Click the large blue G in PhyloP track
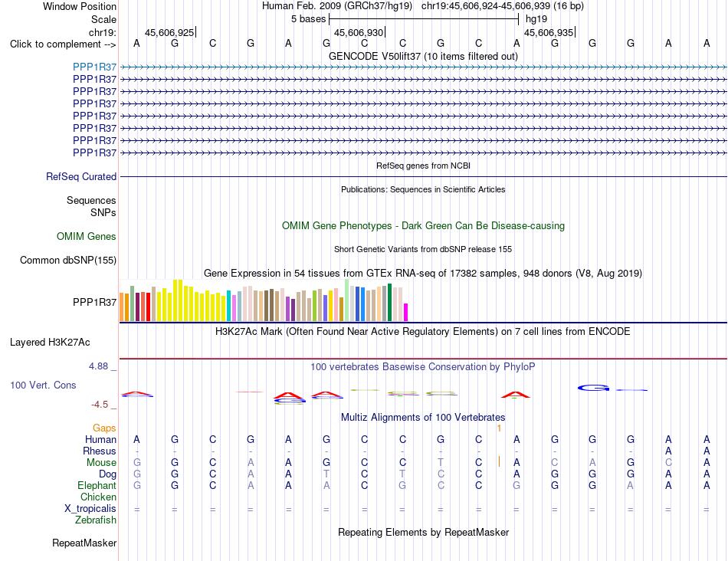 tap(593, 388)
